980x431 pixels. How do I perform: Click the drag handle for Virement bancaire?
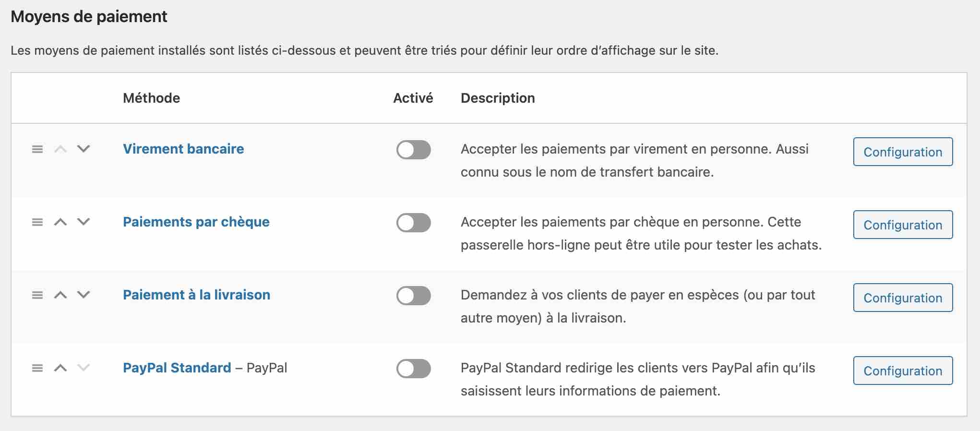tap(37, 149)
